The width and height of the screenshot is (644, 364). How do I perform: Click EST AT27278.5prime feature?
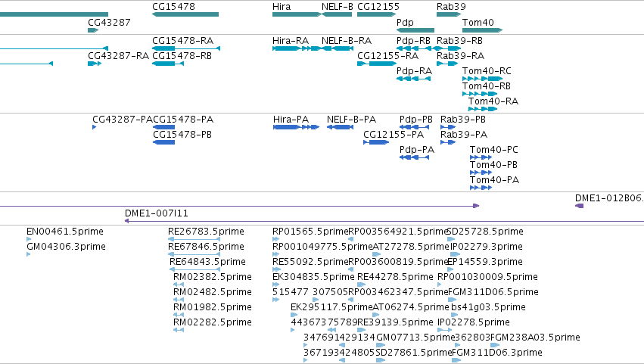(377, 255)
